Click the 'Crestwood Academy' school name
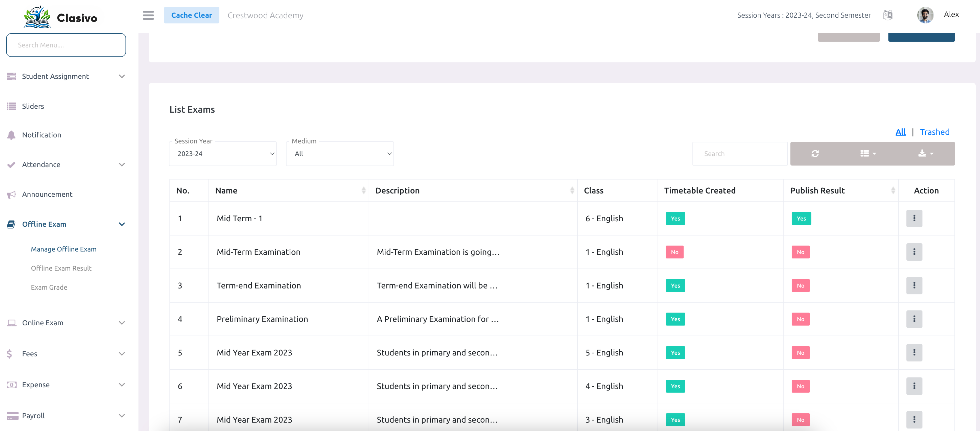Screen dimensions: 980x431 (x=265, y=15)
